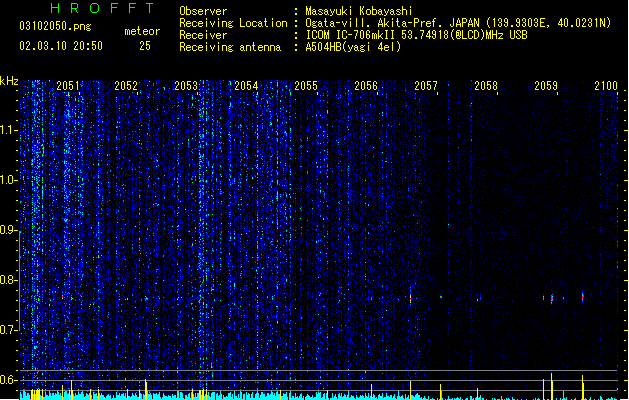629x400 pixels.
Task: Click the 0.6 frequency axis label
Action: 7,380
